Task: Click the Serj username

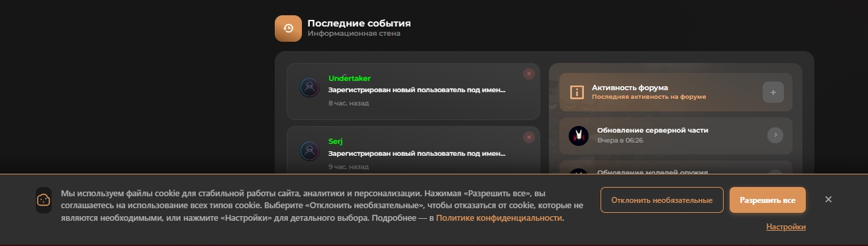Action: (x=336, y=141)
